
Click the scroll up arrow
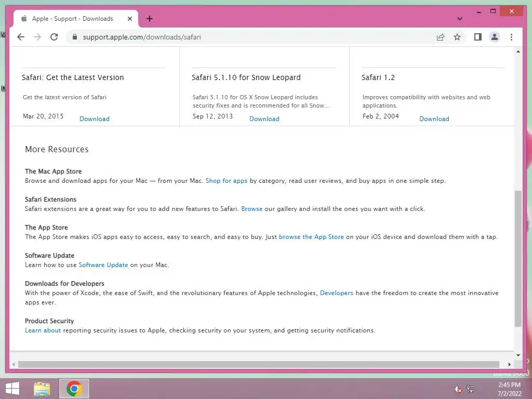pyautogui.click(x=518, y=51)
